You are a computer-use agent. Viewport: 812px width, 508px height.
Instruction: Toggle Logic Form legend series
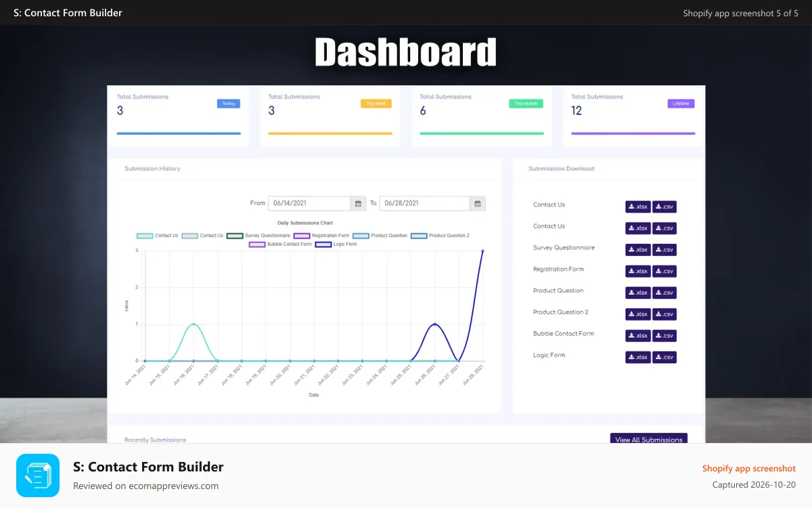point(336,244)
